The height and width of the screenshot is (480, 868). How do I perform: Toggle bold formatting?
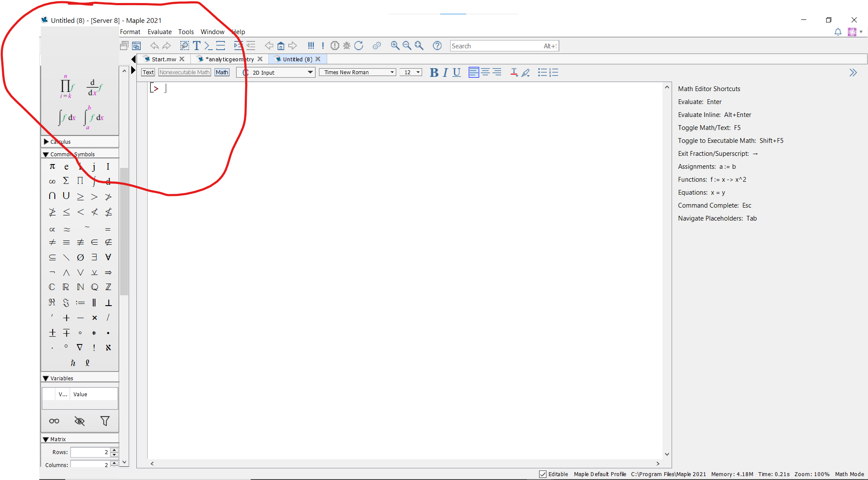tap(434, 73)
